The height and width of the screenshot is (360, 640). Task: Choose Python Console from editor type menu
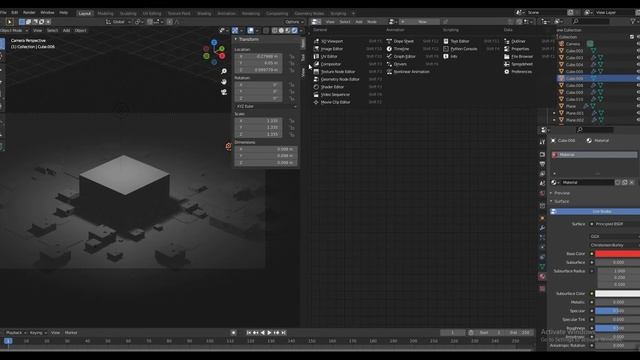[x=464, y=49]
